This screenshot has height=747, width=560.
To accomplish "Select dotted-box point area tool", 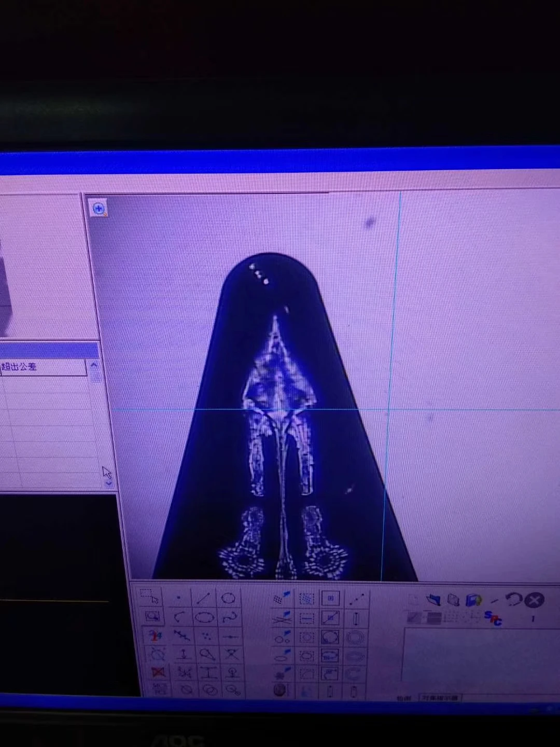I will [x=306, y=599].
